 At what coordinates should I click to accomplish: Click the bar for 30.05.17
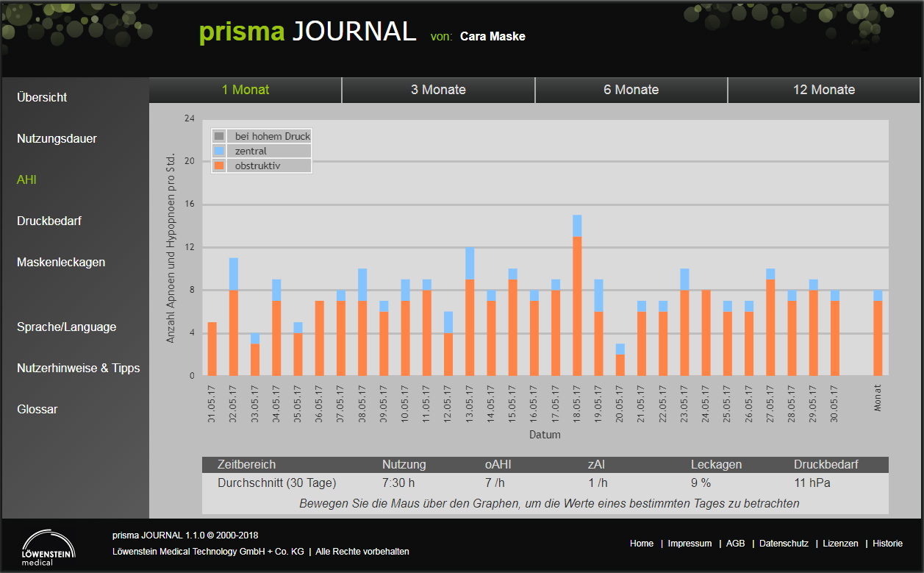coord(835,333)
